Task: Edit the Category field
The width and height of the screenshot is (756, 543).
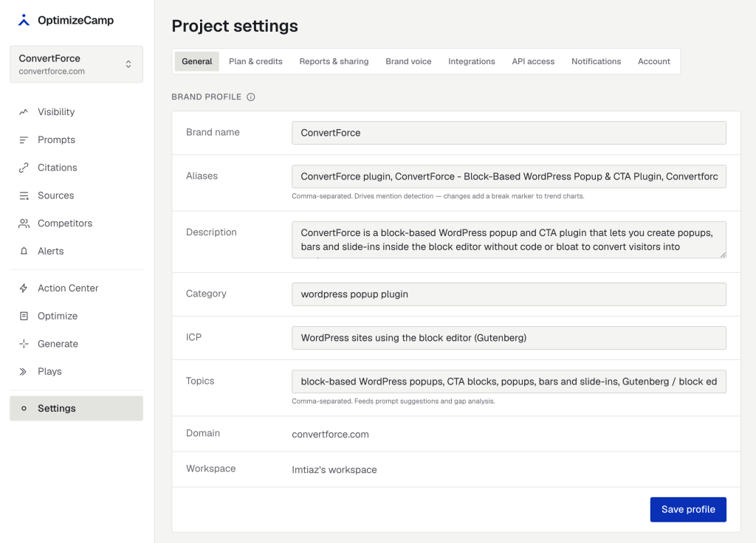Action: pyautogui.click(x=509, y=294)
